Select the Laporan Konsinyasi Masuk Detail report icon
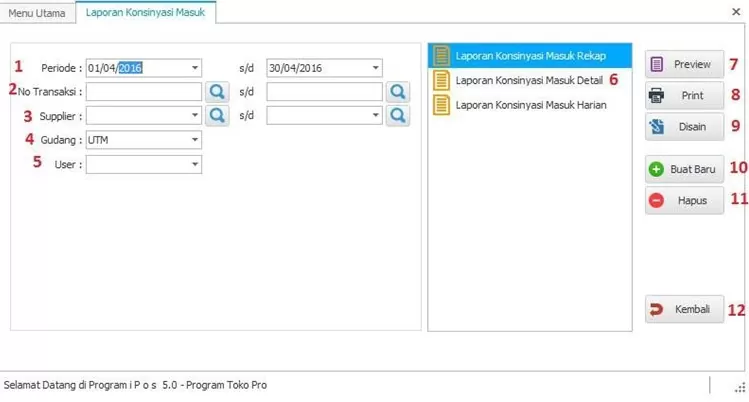The height and width of the screenshot is (402, 749). (441, 79)
